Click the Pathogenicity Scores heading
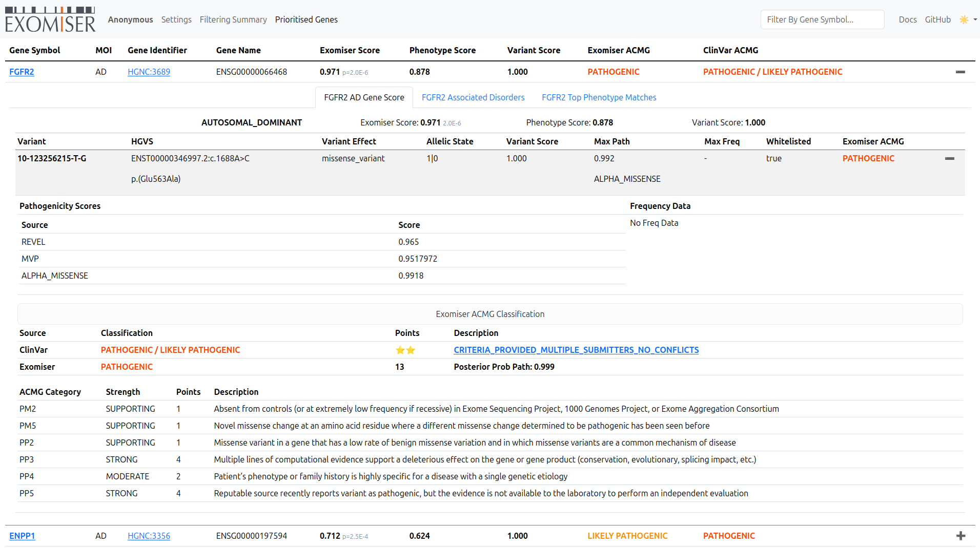Image resolution: width=980 pixels, height=548 pixels. tap(60, 206)
